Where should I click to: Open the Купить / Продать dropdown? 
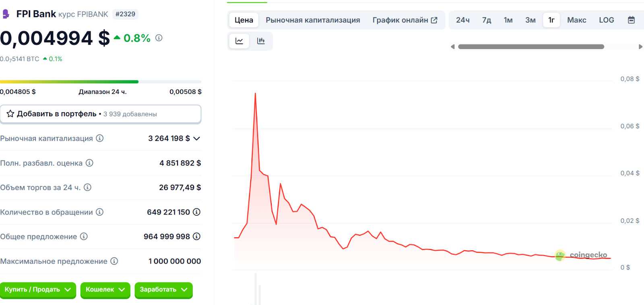(38, 290)
